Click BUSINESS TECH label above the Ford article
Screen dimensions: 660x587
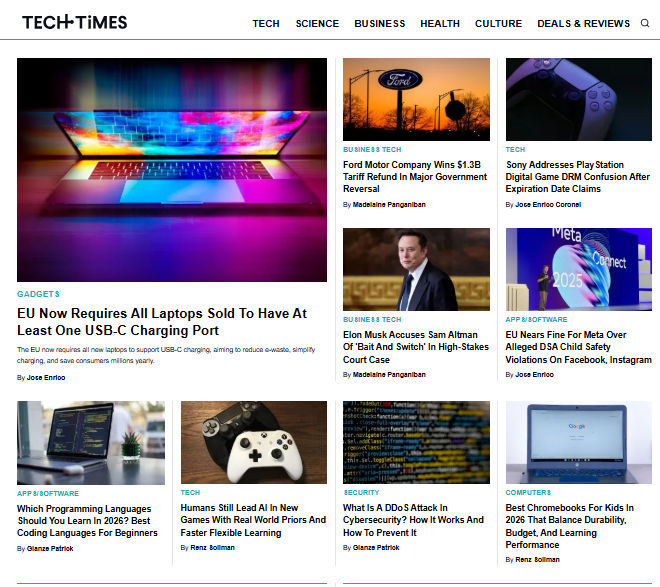coord(372,150)
